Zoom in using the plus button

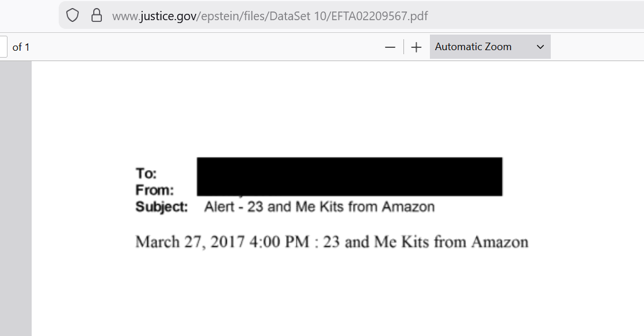click(416, 47)
